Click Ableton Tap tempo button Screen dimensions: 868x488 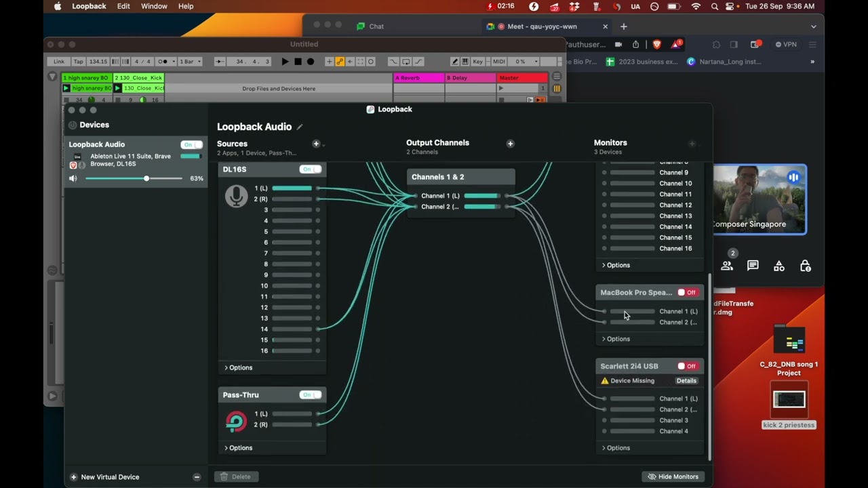79,62
